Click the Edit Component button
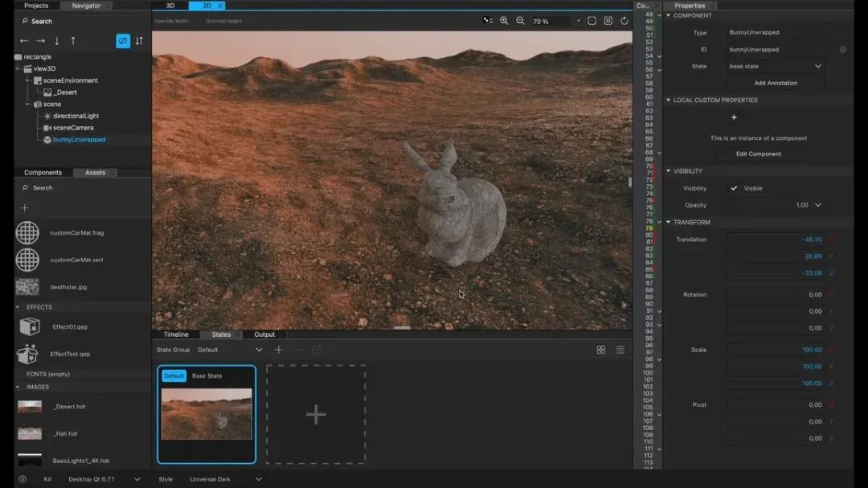Image resolution: width=868 pixels, height=488 pixels. [759, 154]
